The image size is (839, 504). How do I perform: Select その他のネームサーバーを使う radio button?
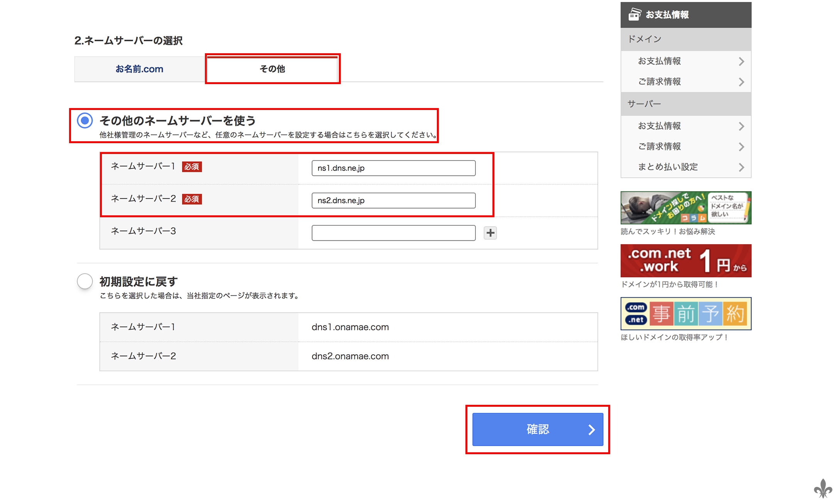[x=85, y=120]
